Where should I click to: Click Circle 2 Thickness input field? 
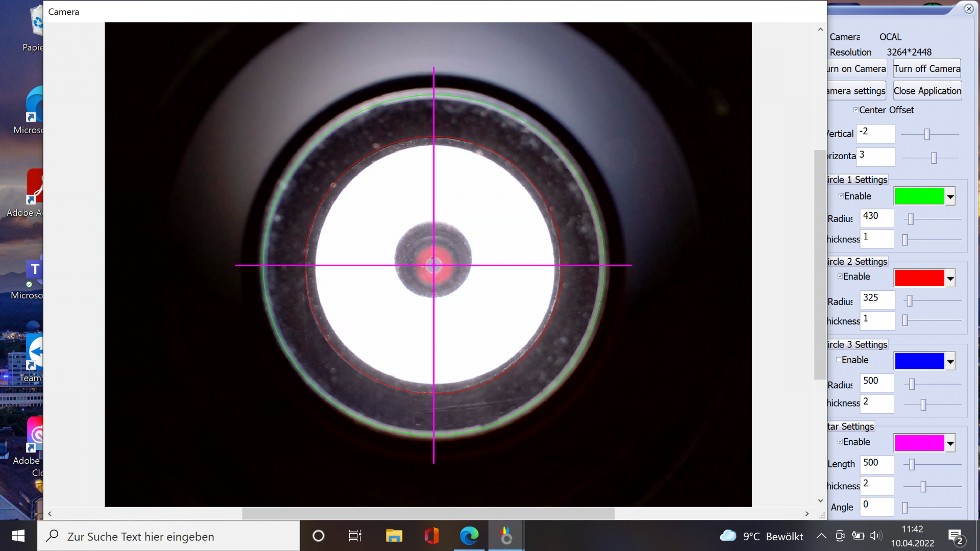coord(877,321)
